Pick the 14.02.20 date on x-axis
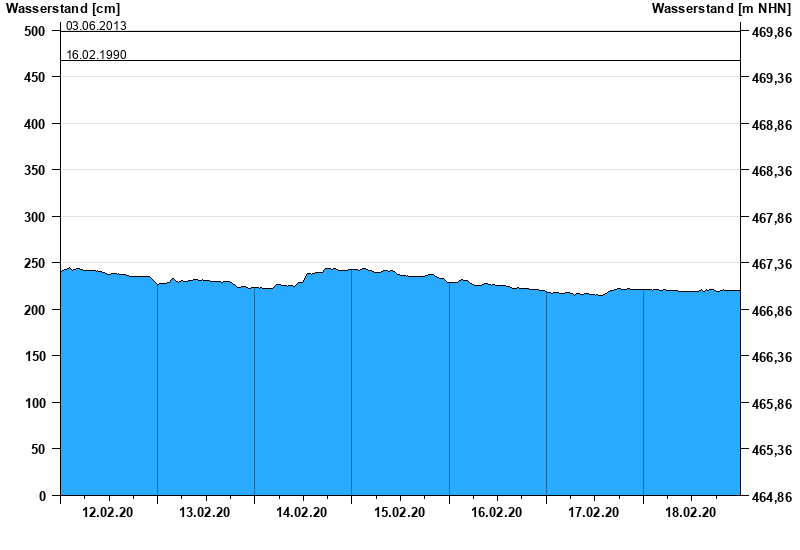Screen dimensions: 800x550 (302, 513)
